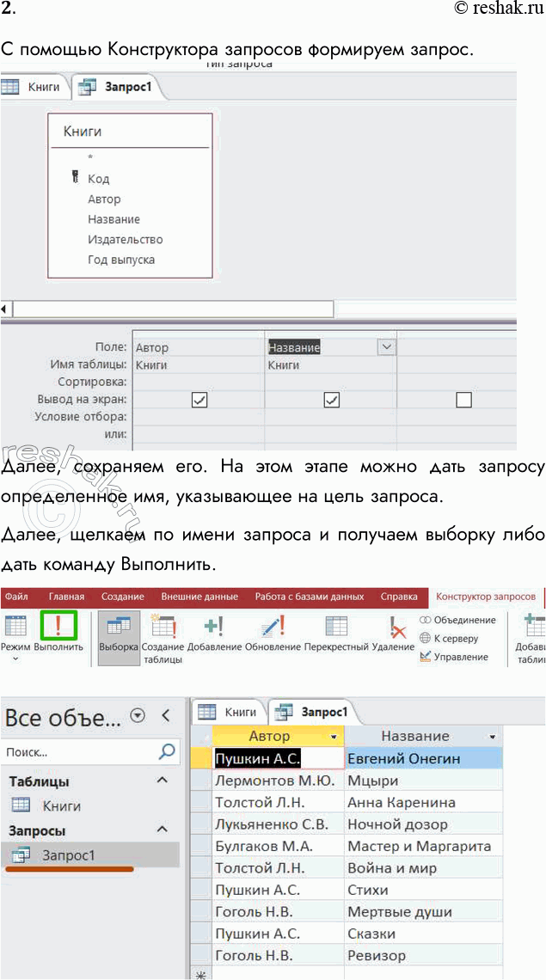Select the Булгаков М.А. cell

(279, 846)
